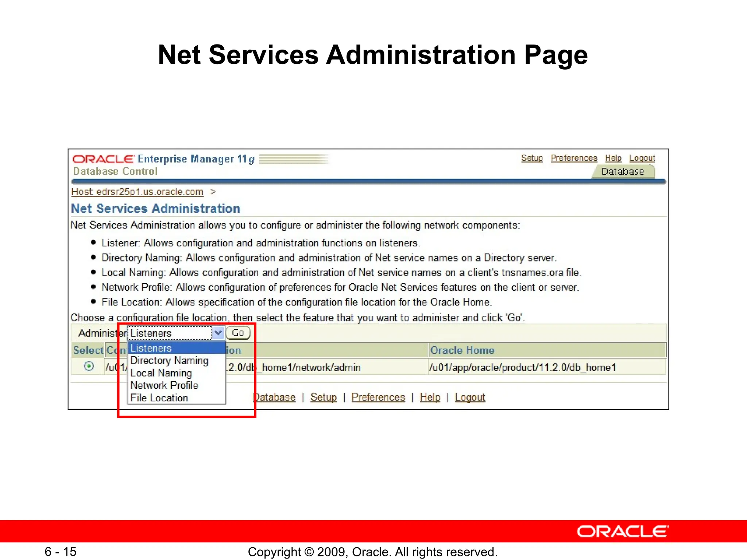Click the Logout link in the top header
747x560 pixels.
(642, 158)
